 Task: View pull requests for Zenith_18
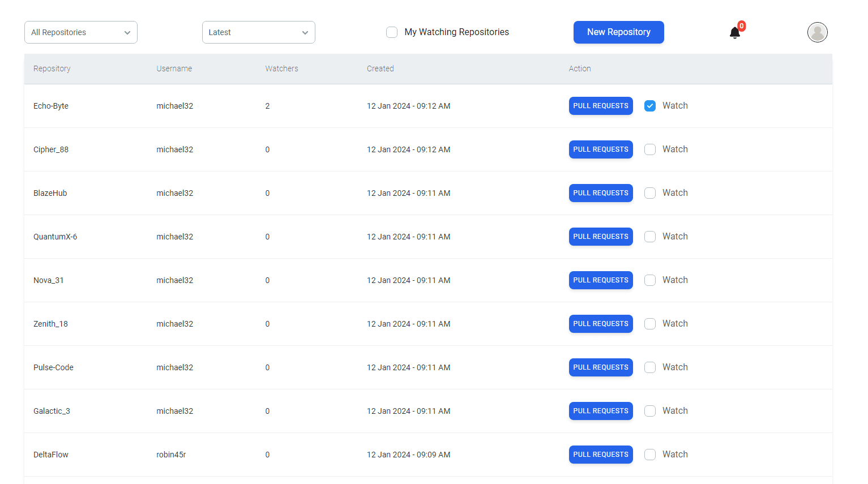[600, 323]
